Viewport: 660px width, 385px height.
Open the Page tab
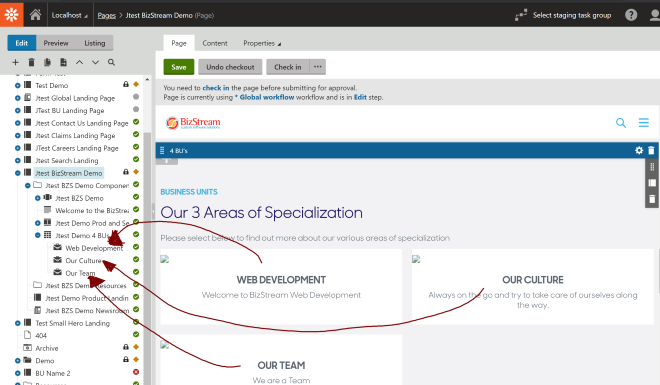179,43
